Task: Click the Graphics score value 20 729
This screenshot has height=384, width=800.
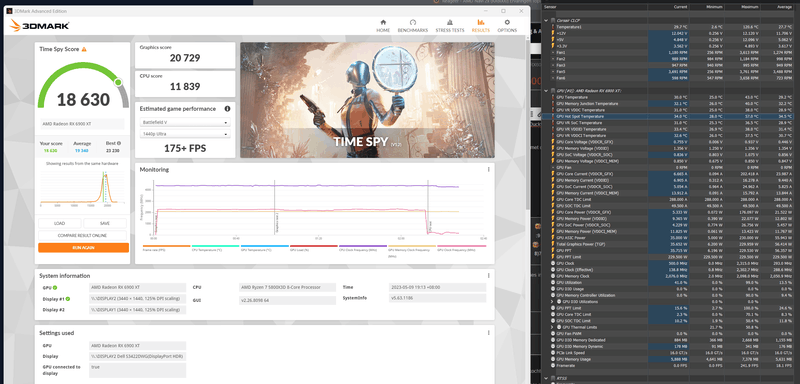Action: point(185,58)
